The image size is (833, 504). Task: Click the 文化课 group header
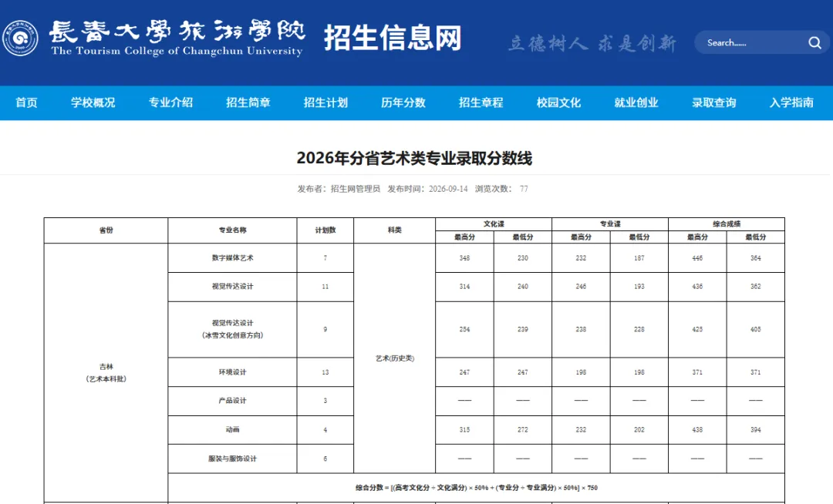pyautogui.click(x=494, y=224)
